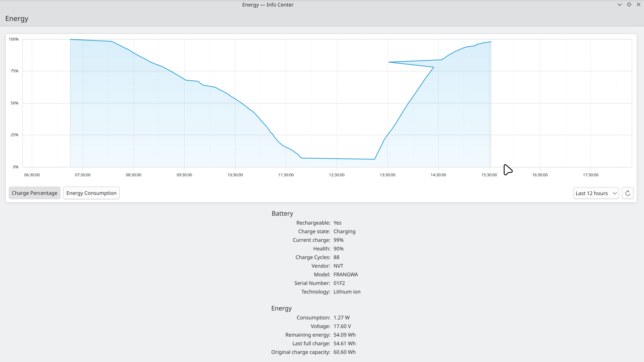The width and height of the screenshot is (644, 362).
Task: Click the 100% label on vertical axis
Action: 14,39
